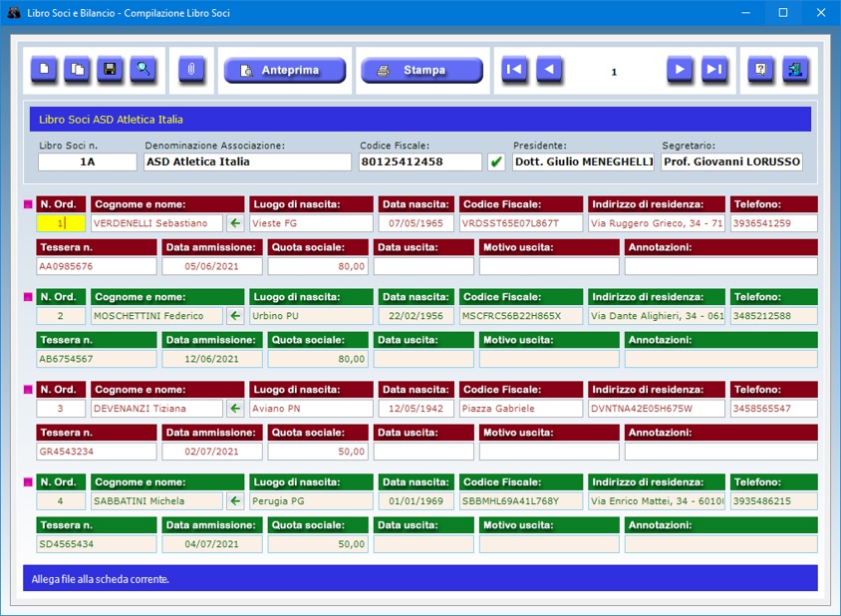Click the exit door icon
This screenshot has width=841, height=616.
coord(795,70)
